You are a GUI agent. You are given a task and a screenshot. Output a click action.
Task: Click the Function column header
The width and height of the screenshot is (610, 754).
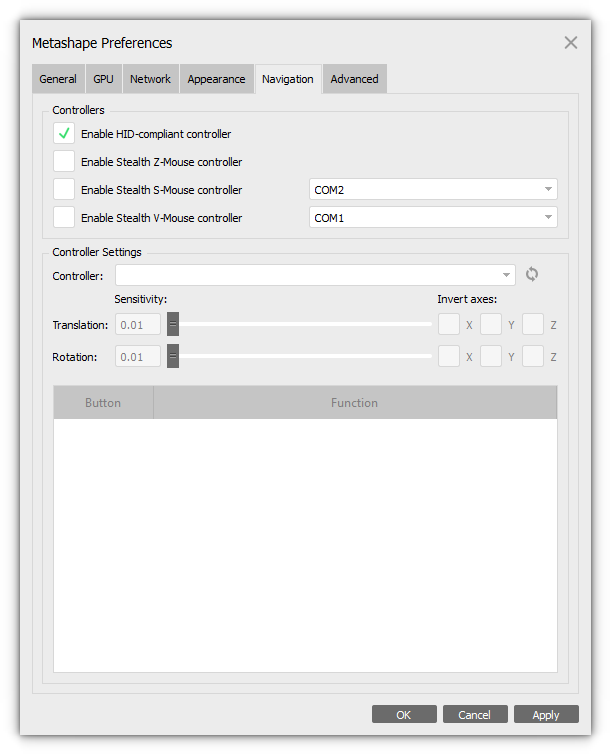pyautogui.click(x=355, y=402)
